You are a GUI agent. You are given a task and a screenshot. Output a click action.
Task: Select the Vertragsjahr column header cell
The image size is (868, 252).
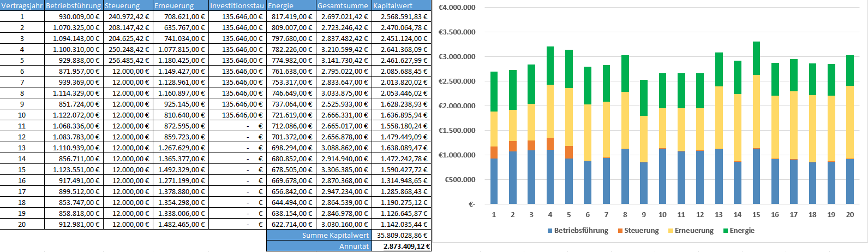click(22, 5)
